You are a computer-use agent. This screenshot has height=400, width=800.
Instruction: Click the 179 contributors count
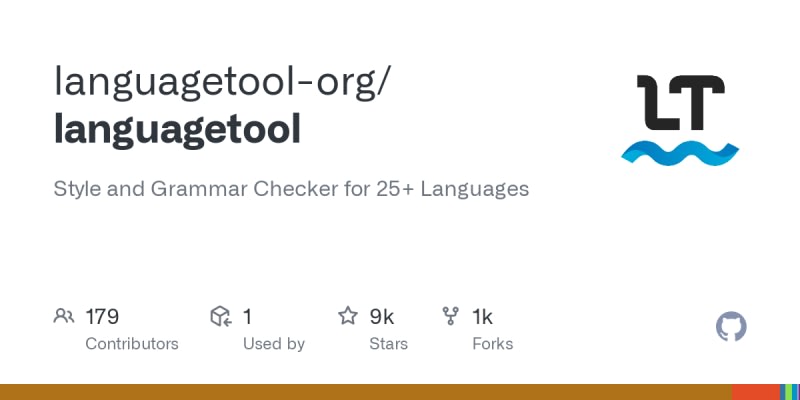click(x=103, y=317)
